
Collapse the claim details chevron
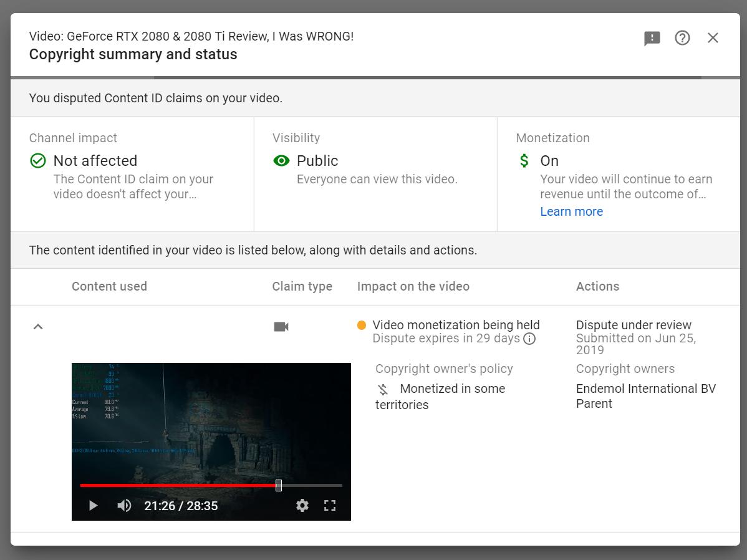click(38, 327)
